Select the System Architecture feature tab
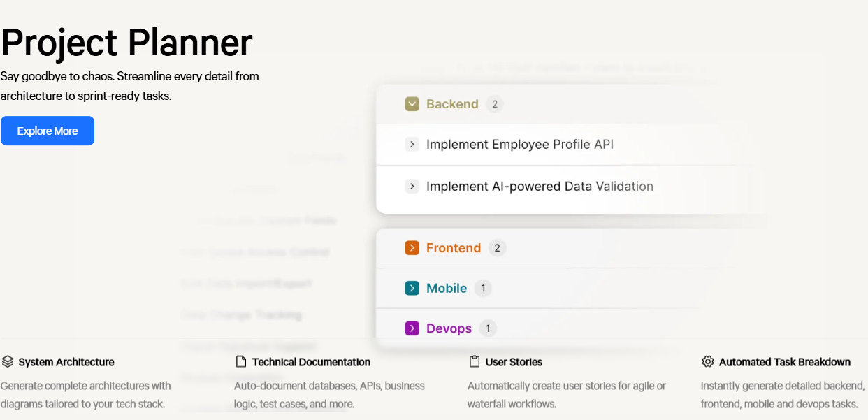The image size is (868, 420). [x=66, y=362]
